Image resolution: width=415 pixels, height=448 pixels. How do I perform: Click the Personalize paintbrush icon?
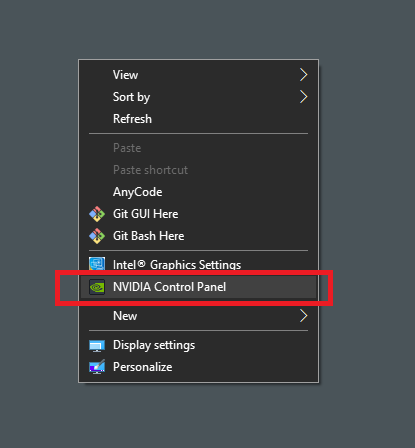97,367
